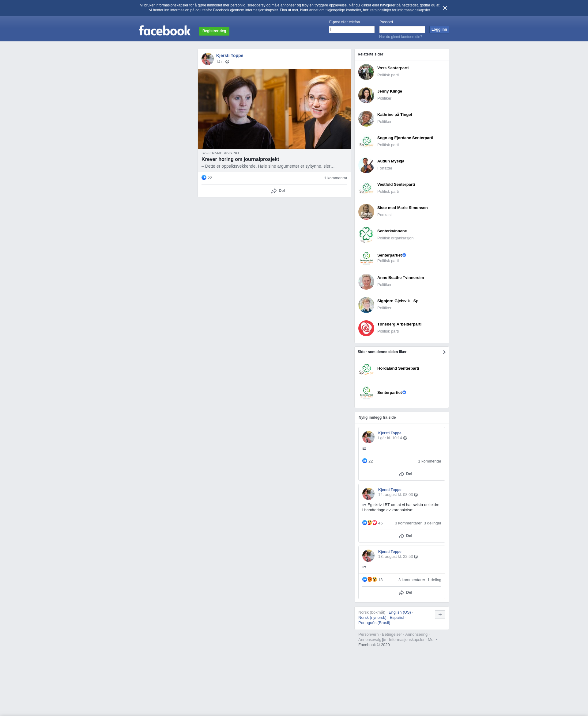Open Sigbjørn Gjelsvik - Sp avatar

coord(366,305)
